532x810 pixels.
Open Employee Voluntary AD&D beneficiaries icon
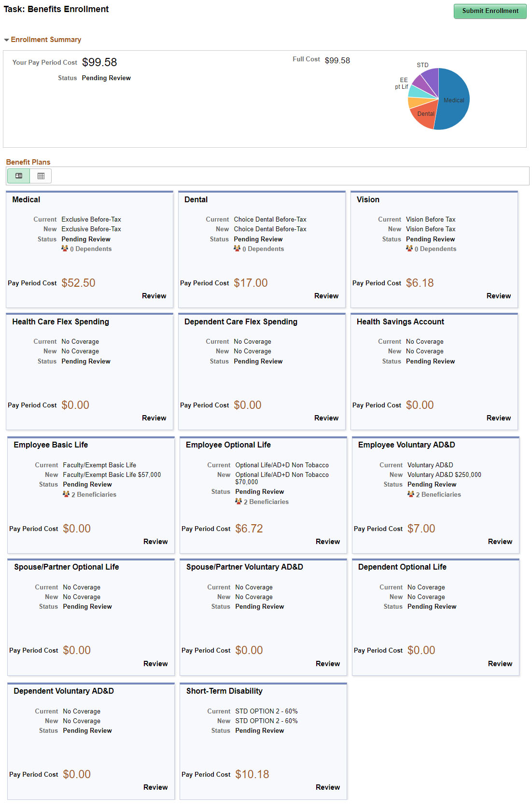click(x=411, y=494)
